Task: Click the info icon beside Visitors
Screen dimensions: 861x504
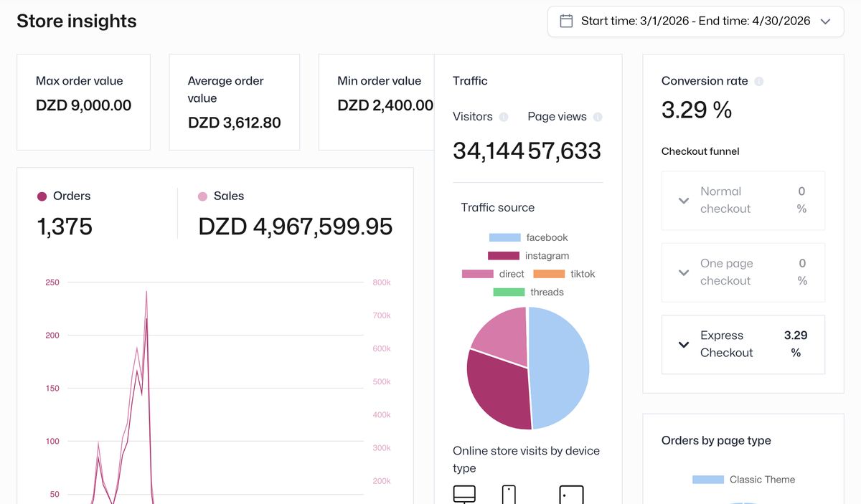Action: click(504, 117)
